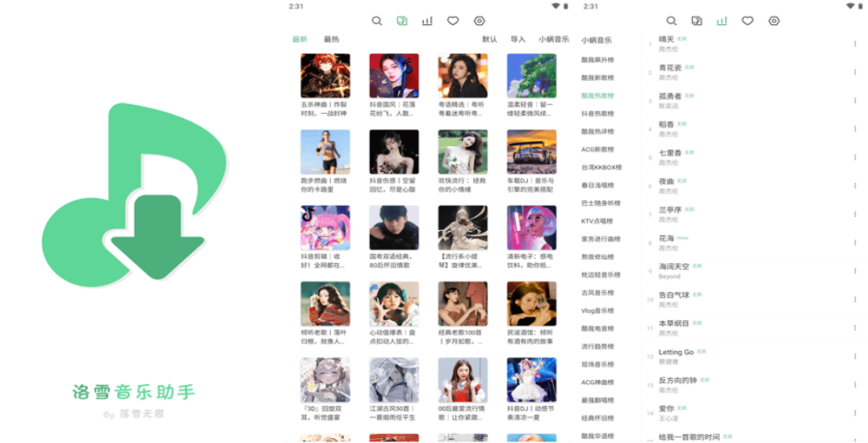Select the 古风音乐榜 board
The height and width of the screenshot is (443, 868).
click(x=598, y=293)
